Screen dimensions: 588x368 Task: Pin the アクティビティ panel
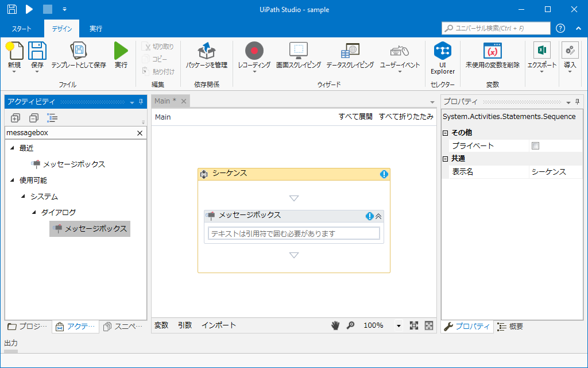pos(141,102)
